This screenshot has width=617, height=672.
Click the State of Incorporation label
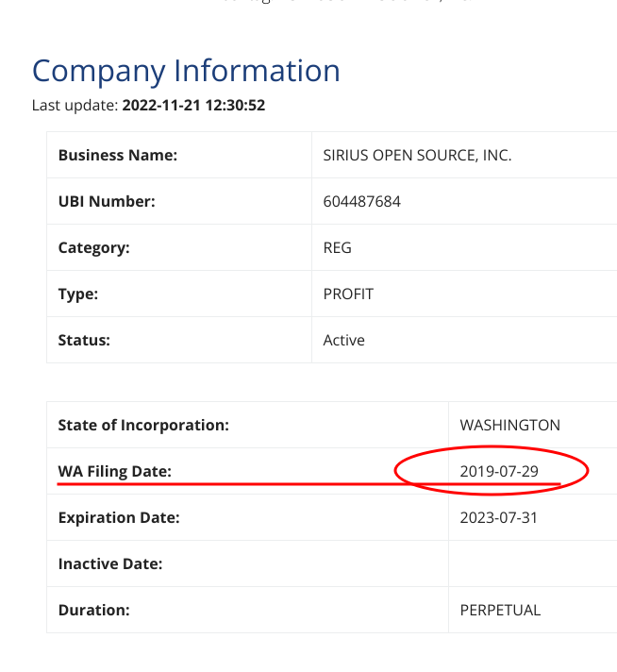tap(143, 425)
